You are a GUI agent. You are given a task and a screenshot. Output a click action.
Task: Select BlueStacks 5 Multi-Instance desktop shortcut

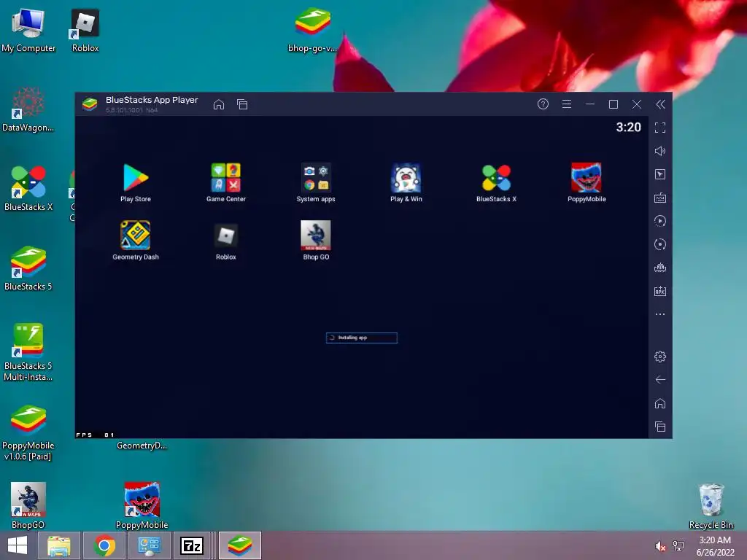pyautogui.click(x=28, y=352)
